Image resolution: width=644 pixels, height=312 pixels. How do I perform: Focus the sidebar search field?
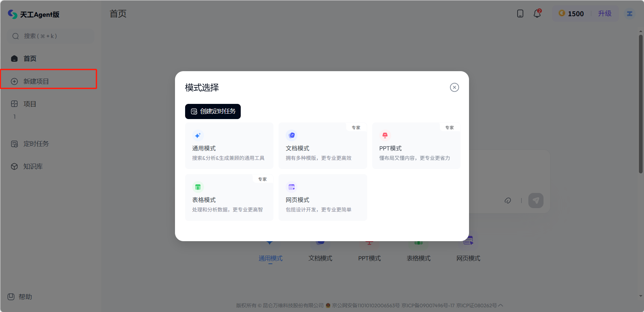pyautogui.click(x=51, y=36)
